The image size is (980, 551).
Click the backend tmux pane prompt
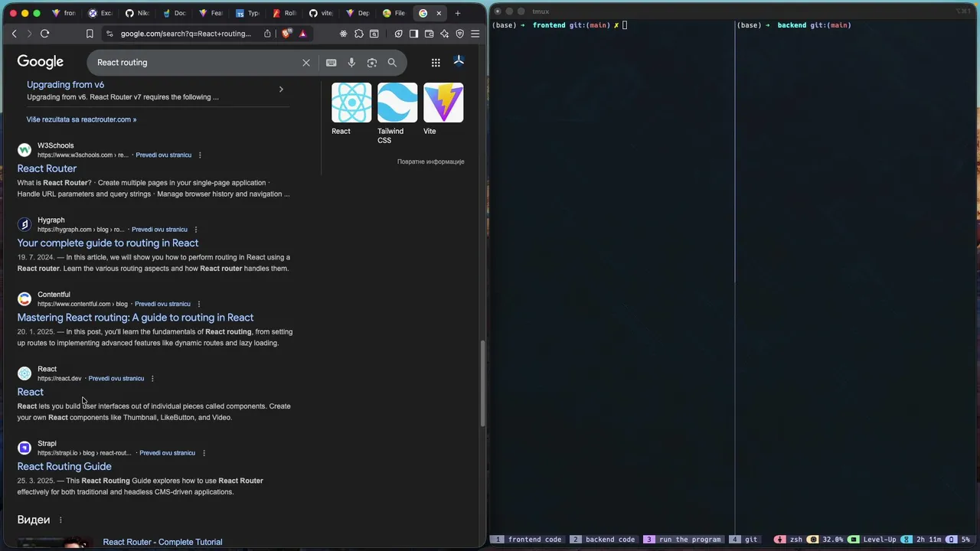[x=794, y=25]
